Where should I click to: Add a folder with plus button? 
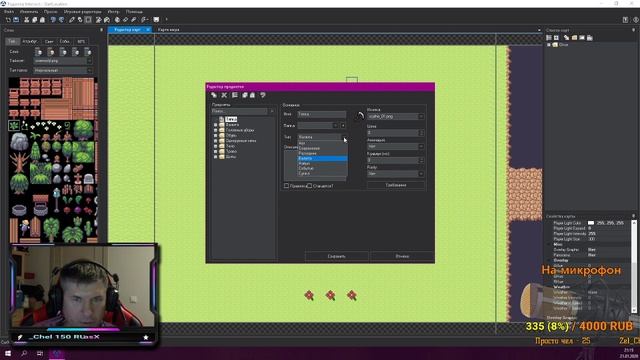343,126
